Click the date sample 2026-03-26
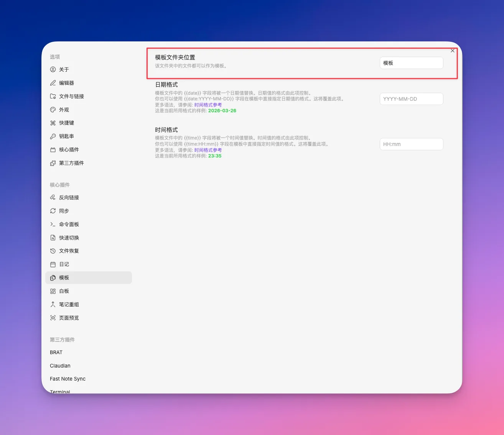This screenshot has height=435, width=504. (x=222, y=111)
